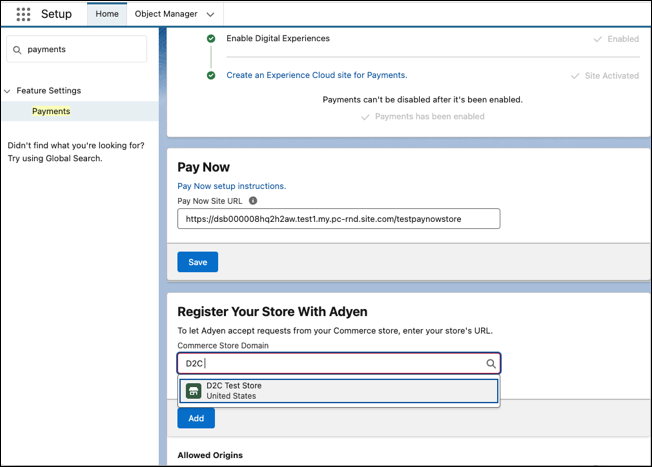Image resolution: width=652 pixels, height=467 pixels.
Task: Click the Pay Now heading
Action: [x=203, y=167]
